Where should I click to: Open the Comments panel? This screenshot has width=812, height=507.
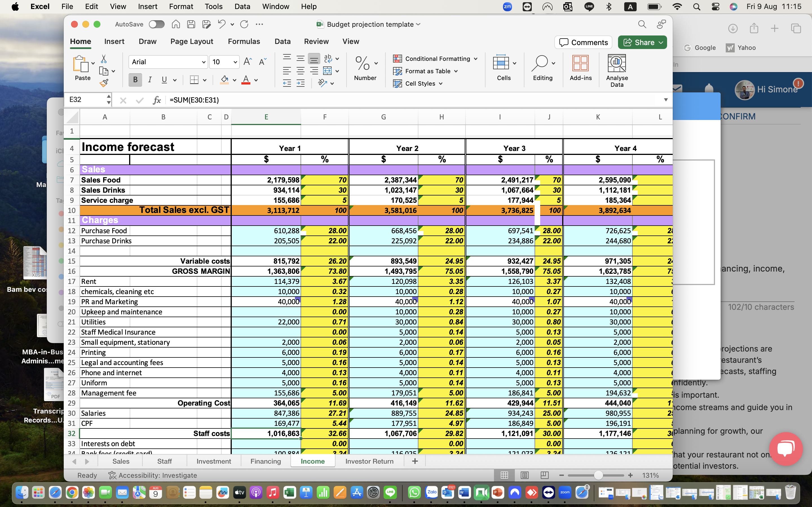tap(583, 42)
